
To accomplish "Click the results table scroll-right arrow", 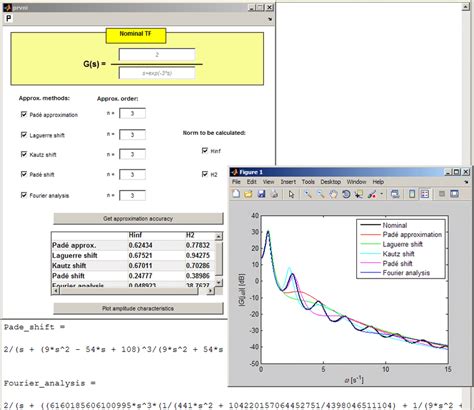I will (x=210, y=291).
